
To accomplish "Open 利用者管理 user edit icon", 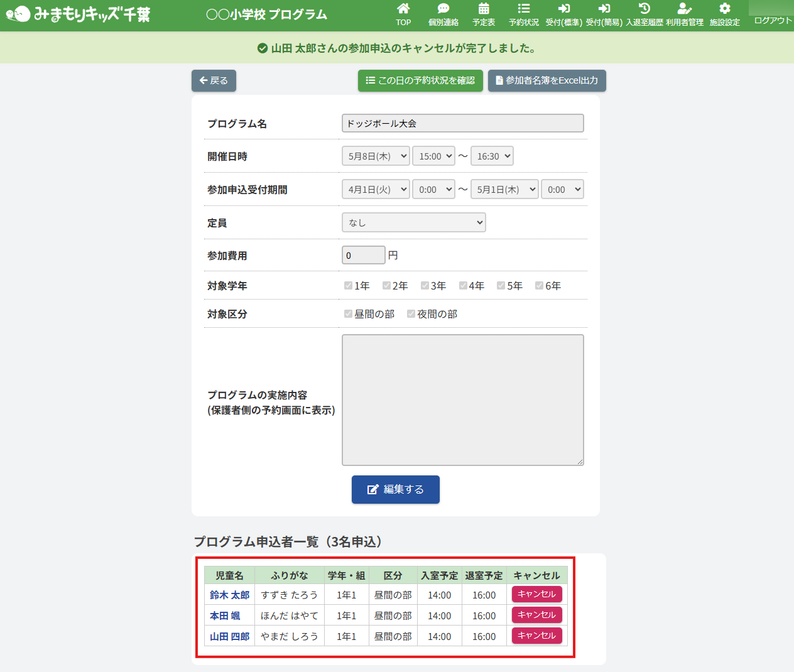I will pyautogui.click(x=684, y=9).
